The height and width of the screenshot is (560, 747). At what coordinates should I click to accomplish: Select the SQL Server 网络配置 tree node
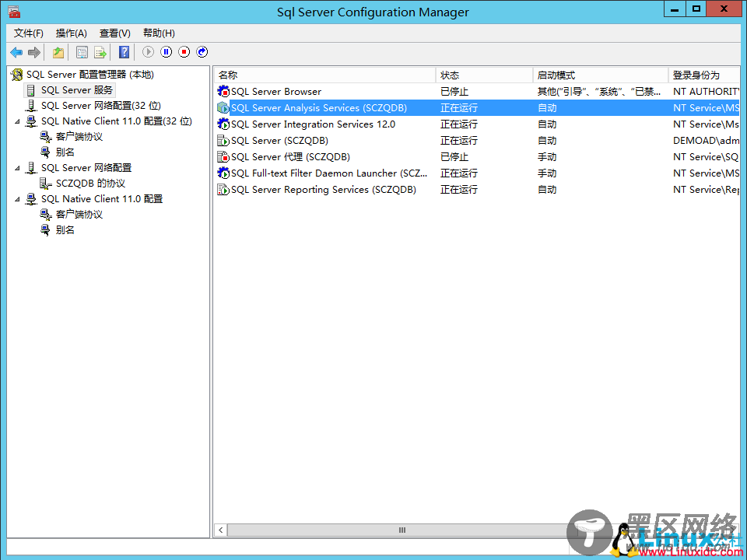click(x=86, y=168)
